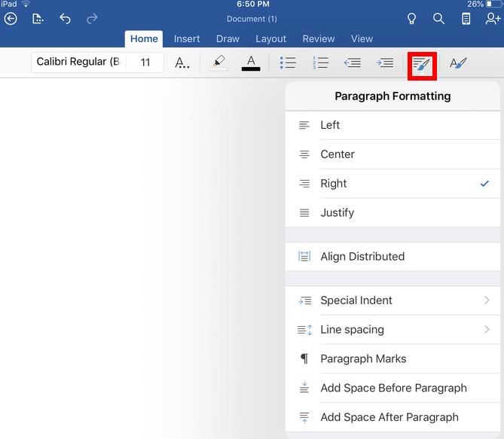
Task: Open the Styles A-brush icon
Action: click(458, 63)
